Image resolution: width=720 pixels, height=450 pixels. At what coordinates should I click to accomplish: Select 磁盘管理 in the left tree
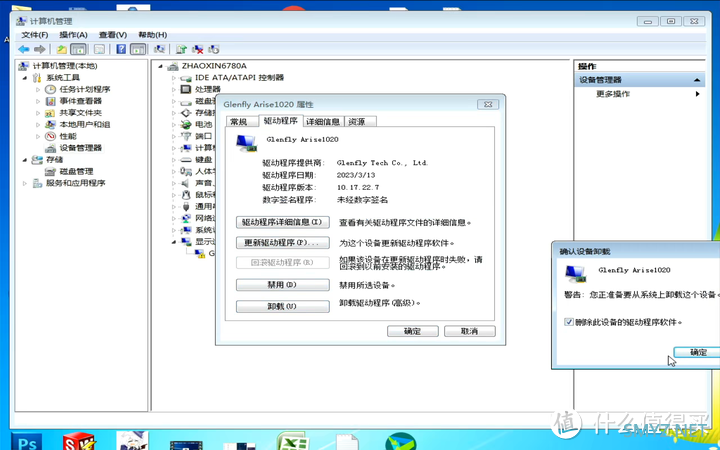coord(76,171)
